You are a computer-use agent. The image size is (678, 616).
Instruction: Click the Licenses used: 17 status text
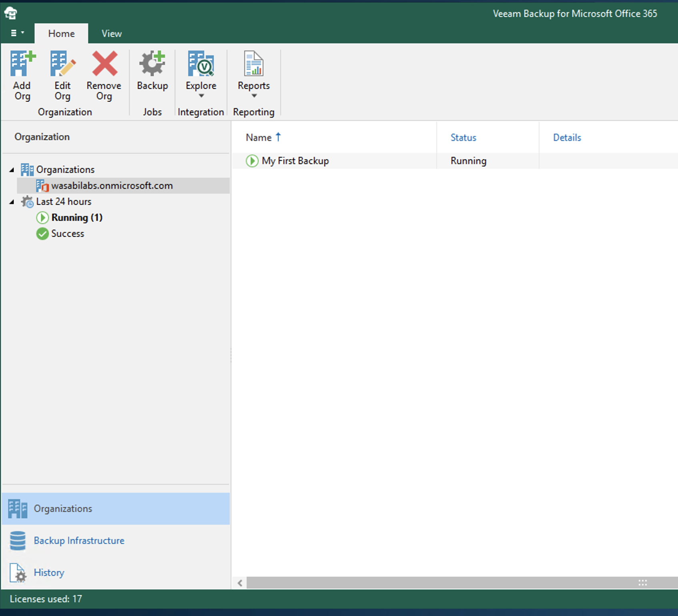tap(46, 599)
